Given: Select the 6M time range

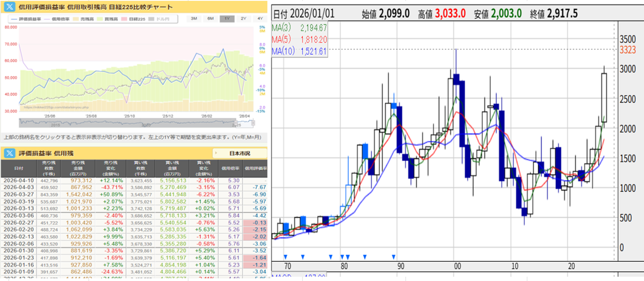Looking at the screenshot, I should coord(211,19).
